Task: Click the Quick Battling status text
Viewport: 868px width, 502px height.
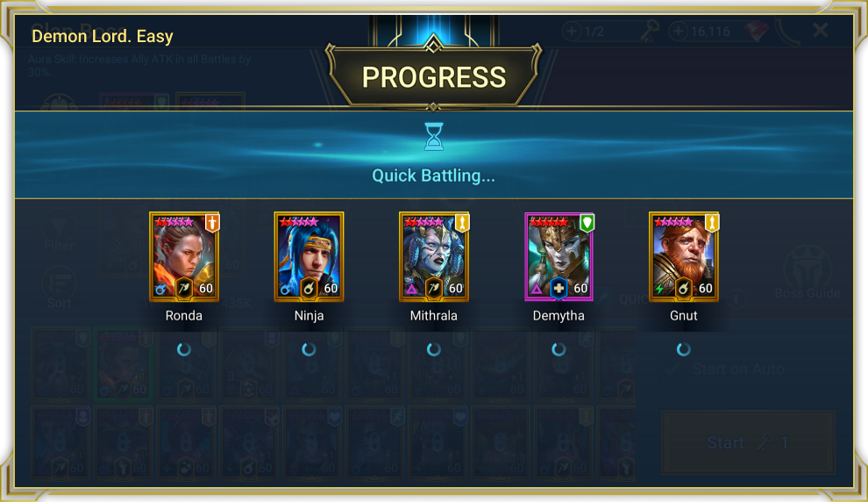Action: point(433,176)
